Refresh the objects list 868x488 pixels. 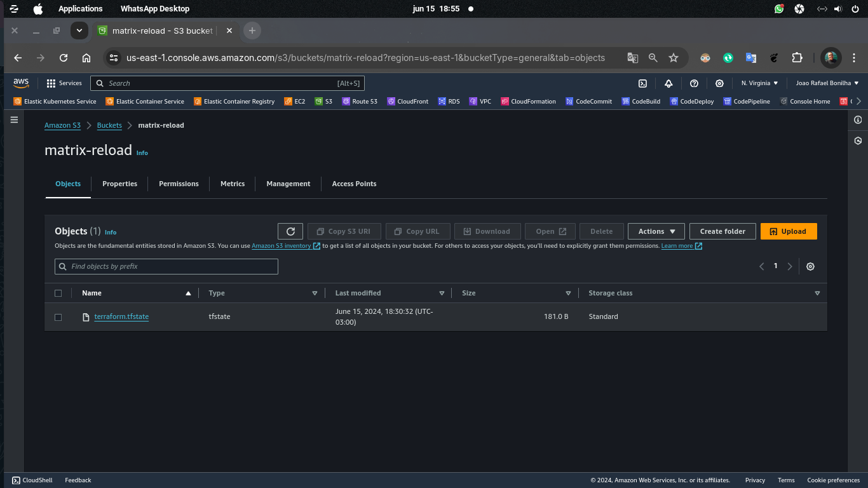(290, 231)
